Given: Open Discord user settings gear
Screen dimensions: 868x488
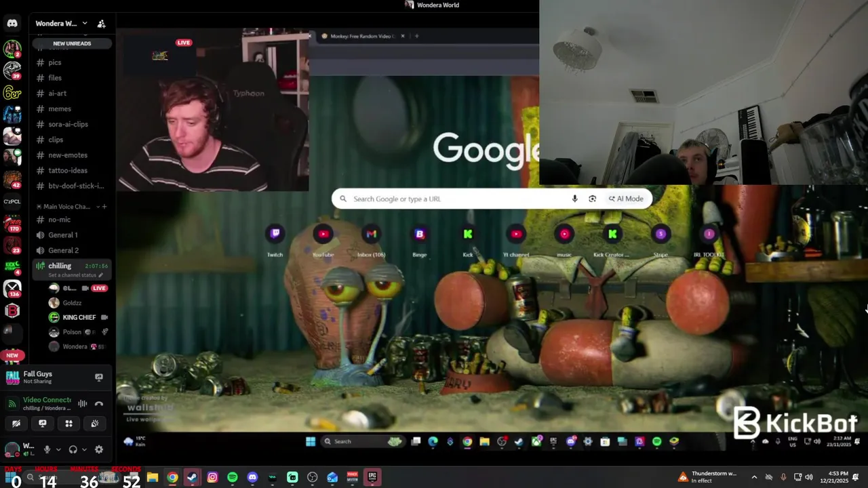Looking at the screenshot, I should pyautogui.click(x=99, y=449).
